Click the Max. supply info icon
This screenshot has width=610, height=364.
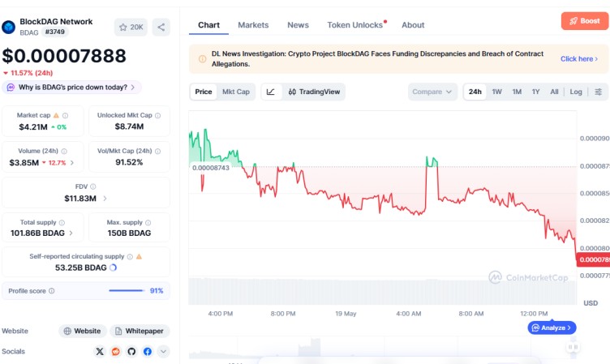tap(148, 222)
